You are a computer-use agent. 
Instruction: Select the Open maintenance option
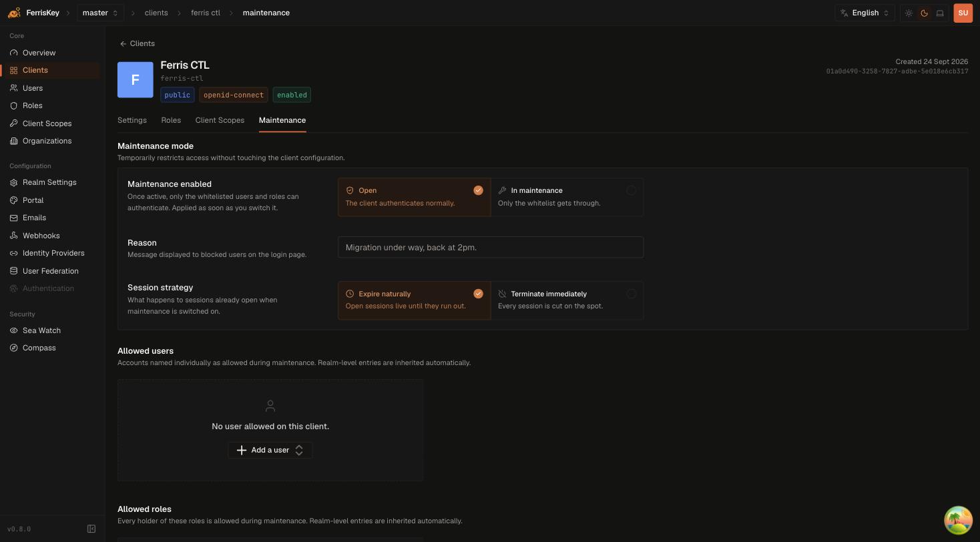click(414, 197)
